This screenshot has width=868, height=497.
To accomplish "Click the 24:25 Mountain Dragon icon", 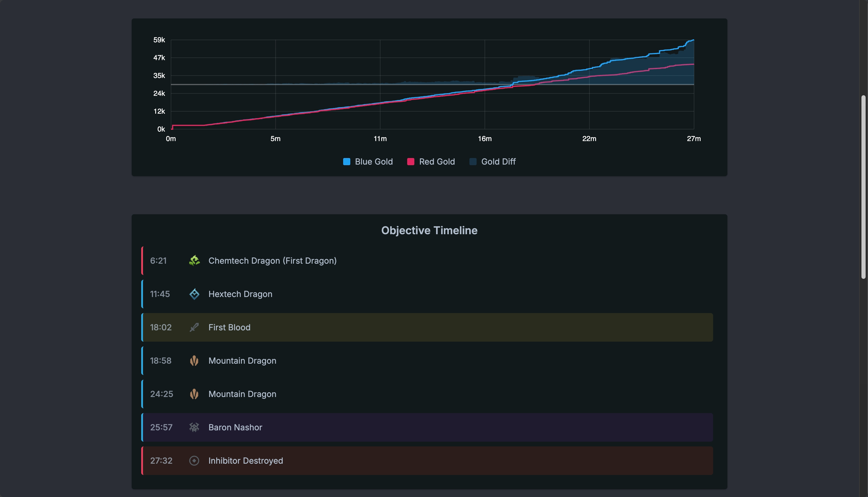I will 194,394.
